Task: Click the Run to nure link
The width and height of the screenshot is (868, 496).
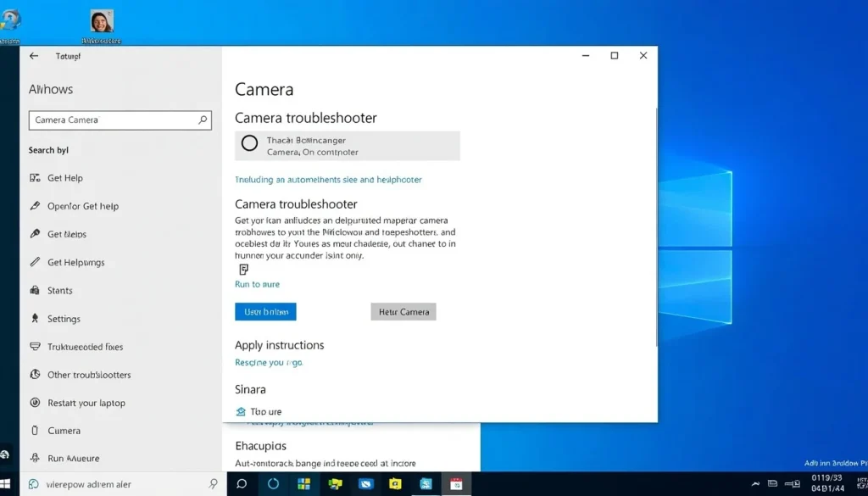Action: 257,284
